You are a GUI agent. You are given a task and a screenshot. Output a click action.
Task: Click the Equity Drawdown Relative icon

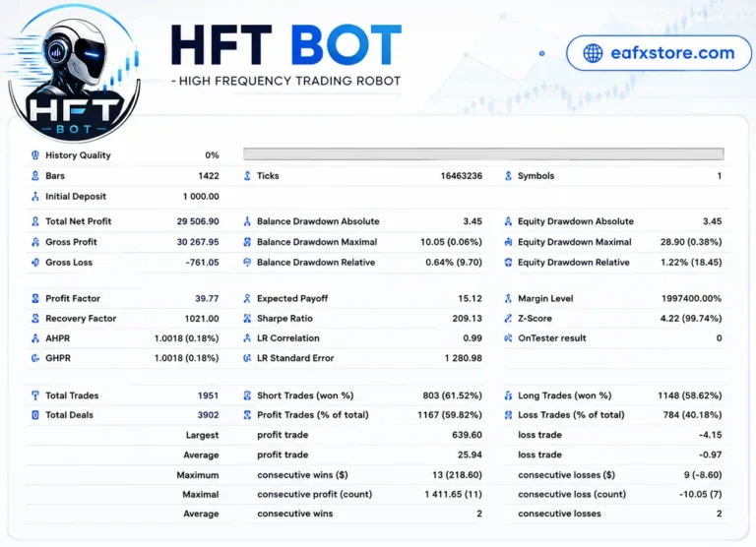(x=508, y=262)
